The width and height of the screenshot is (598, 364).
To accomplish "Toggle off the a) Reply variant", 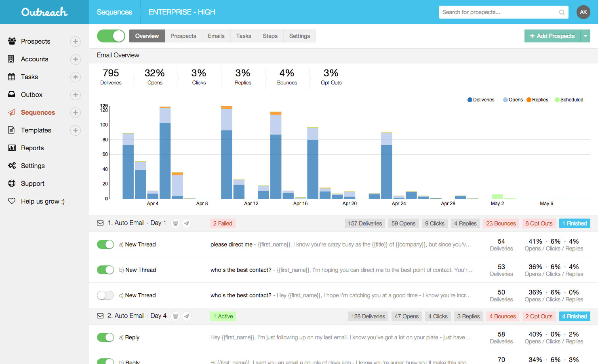I will [105, 337].
